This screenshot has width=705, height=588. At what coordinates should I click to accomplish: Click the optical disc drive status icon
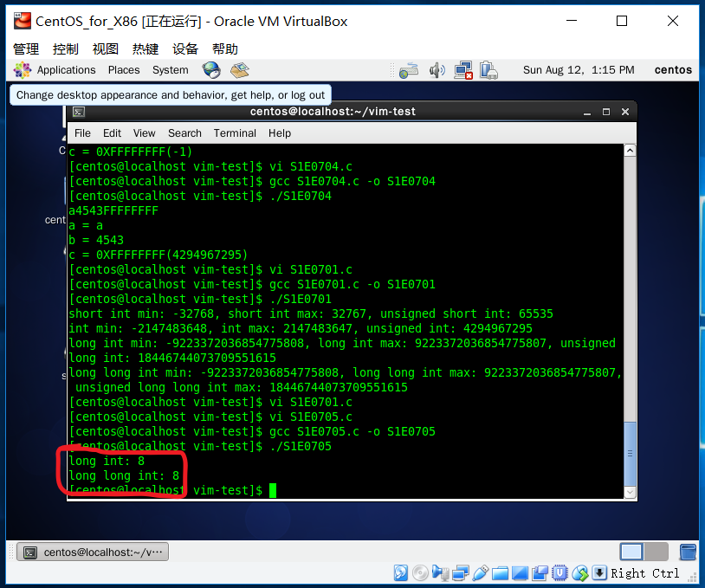420,573
